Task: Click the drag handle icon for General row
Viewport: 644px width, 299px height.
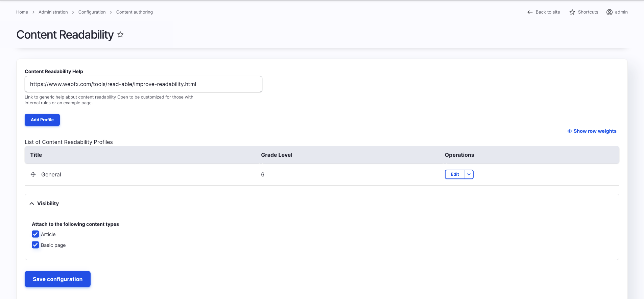Action: click(x=33, y=174)
